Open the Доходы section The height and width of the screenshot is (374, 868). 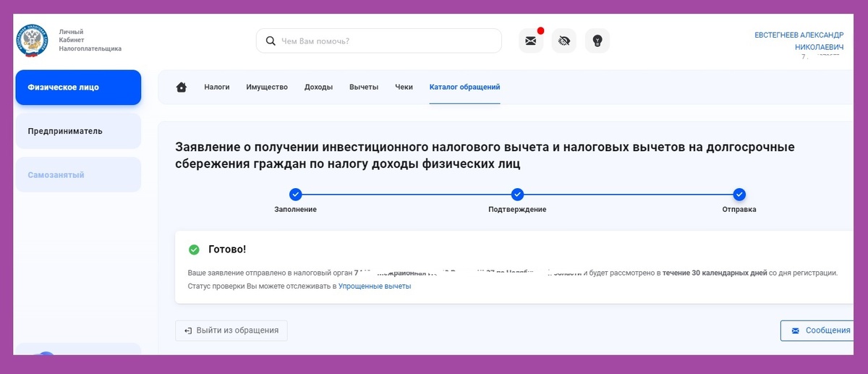pos(318,87)
